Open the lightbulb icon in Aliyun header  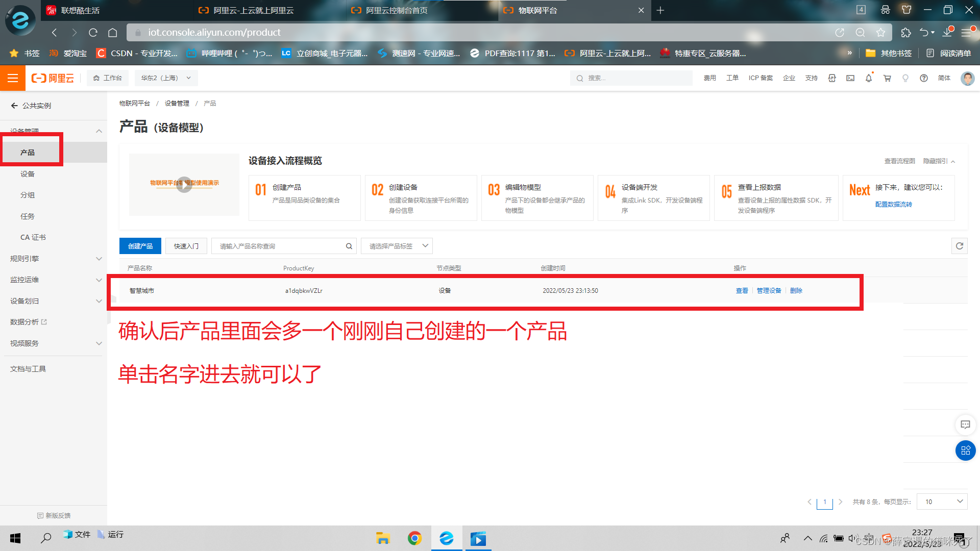pos(905,78)
